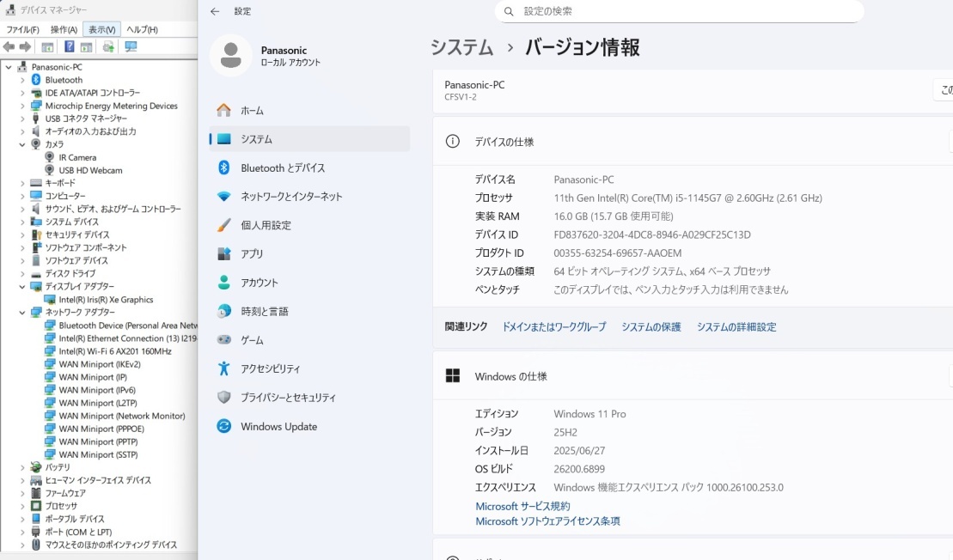Select Intel(R) Ethernet Connection (13) adapter
Screen dimensions: 953x560
(x=128, y=338)
